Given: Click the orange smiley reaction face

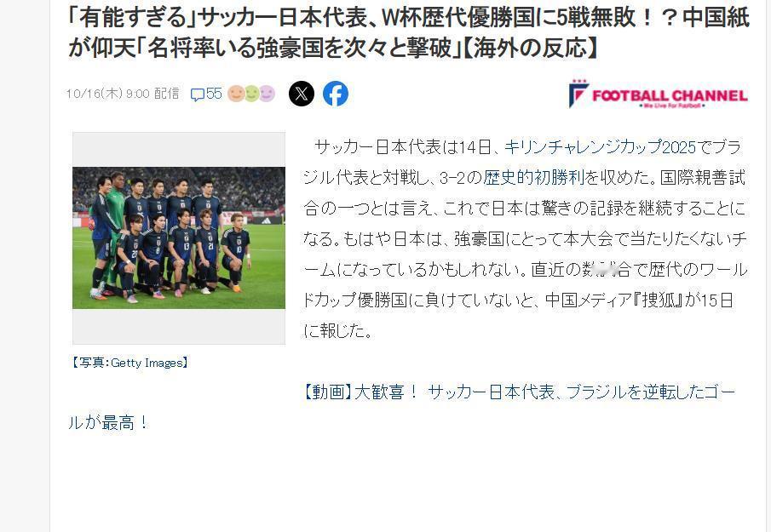Looking at the screenshot, I should (x=236, y=94).
